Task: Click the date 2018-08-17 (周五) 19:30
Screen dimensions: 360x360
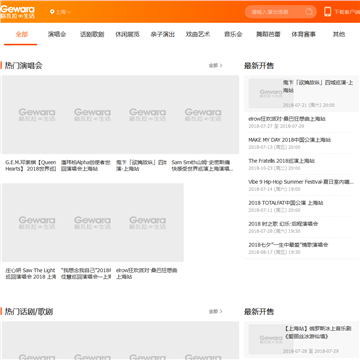Action: (274, 252)
